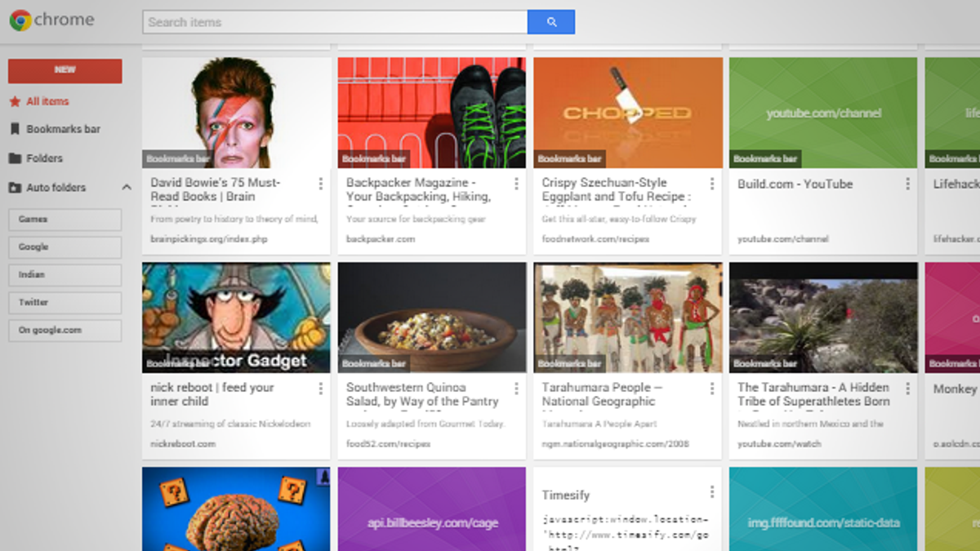The width and height of the screenshot is (980, 551).
Task: Select All items in the sidebar
Action: [47, 101]
